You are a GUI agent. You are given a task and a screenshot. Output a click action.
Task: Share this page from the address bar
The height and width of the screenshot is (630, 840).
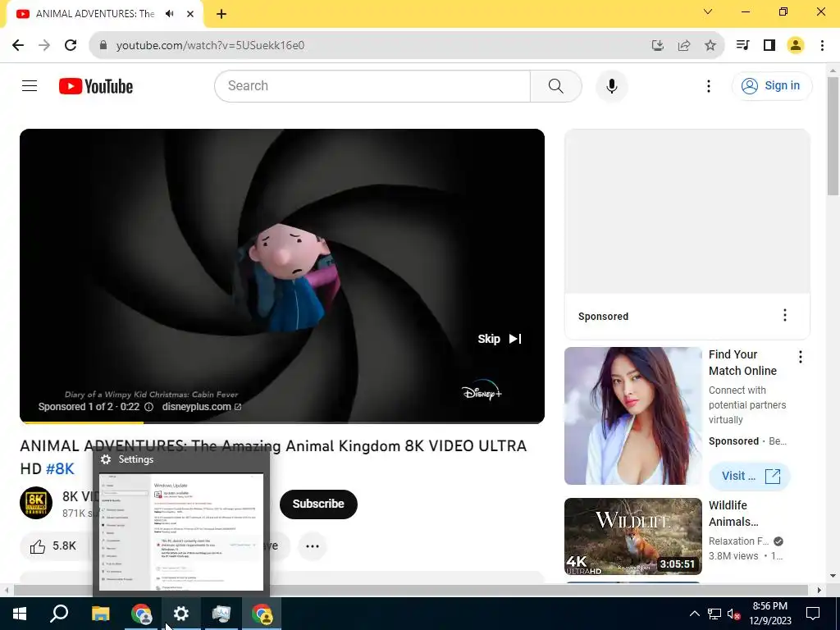tap(684, 45)
